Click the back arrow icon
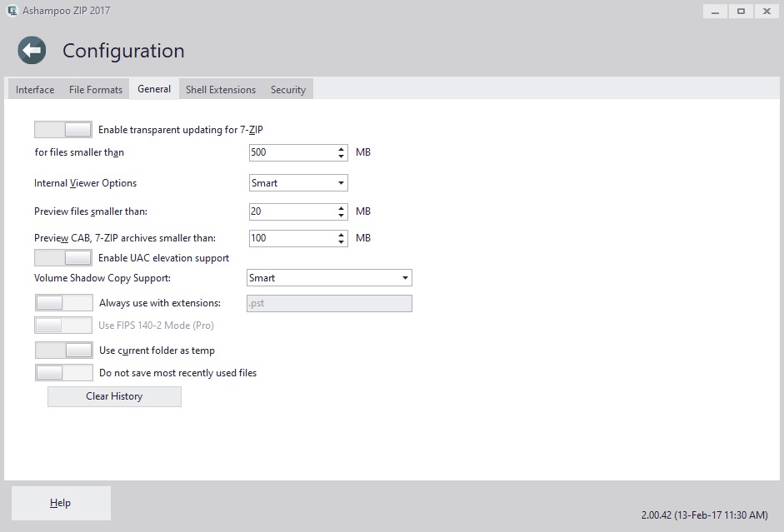Screen dimensions: 784x532 [x=32, y=51]
